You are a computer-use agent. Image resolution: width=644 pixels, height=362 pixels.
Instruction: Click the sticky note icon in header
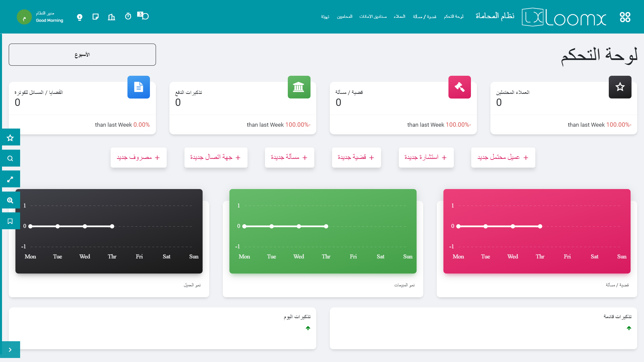(x=96, y=16)
